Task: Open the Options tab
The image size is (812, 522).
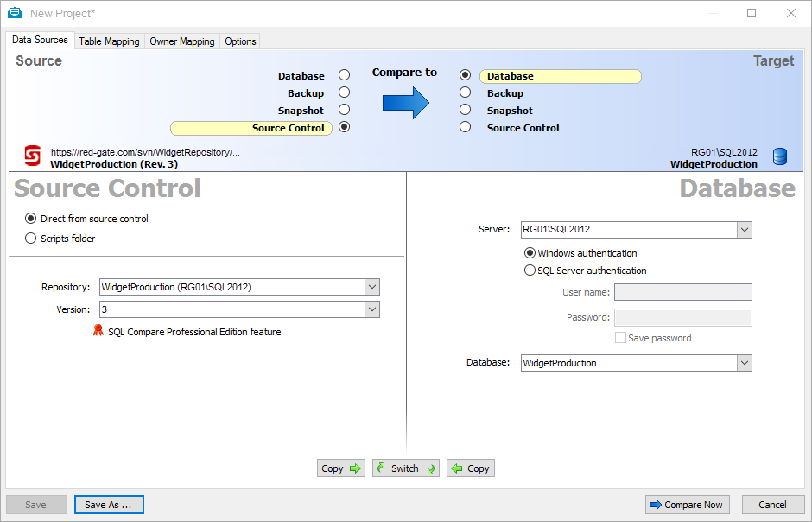Action: coord(240,41)
